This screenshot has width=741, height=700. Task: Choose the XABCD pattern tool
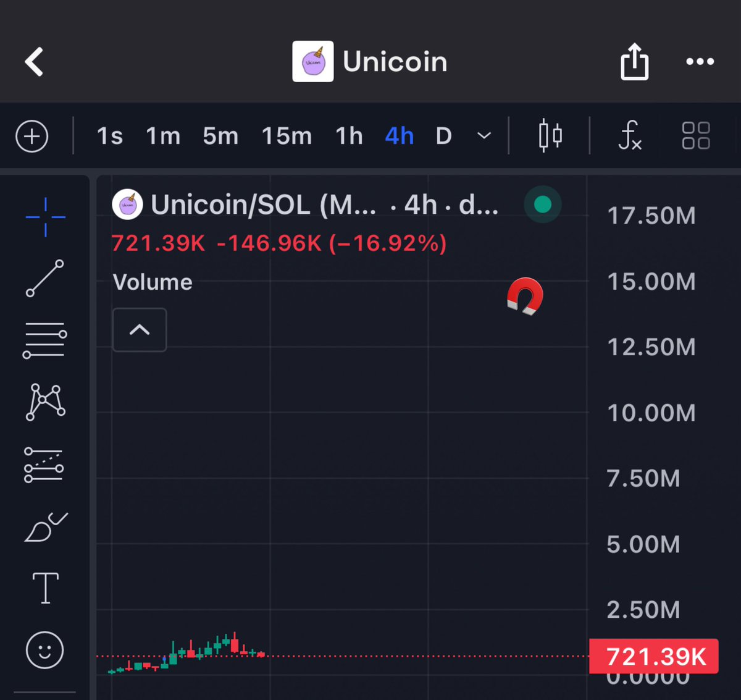click(x=45, y=402)
